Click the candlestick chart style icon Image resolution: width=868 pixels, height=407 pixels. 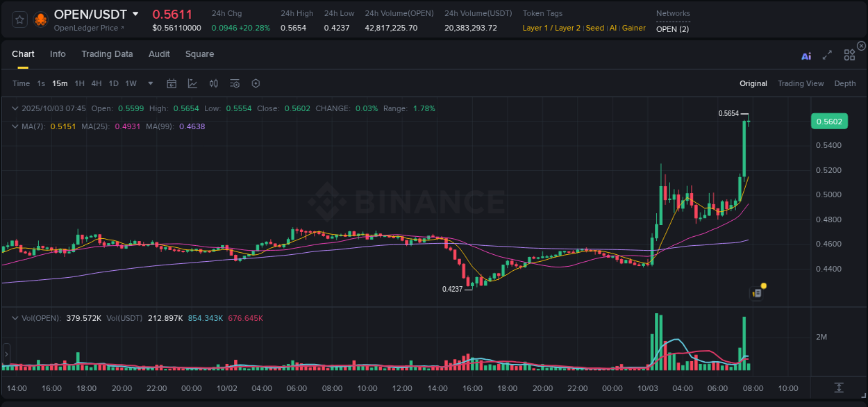coord(213,83)
